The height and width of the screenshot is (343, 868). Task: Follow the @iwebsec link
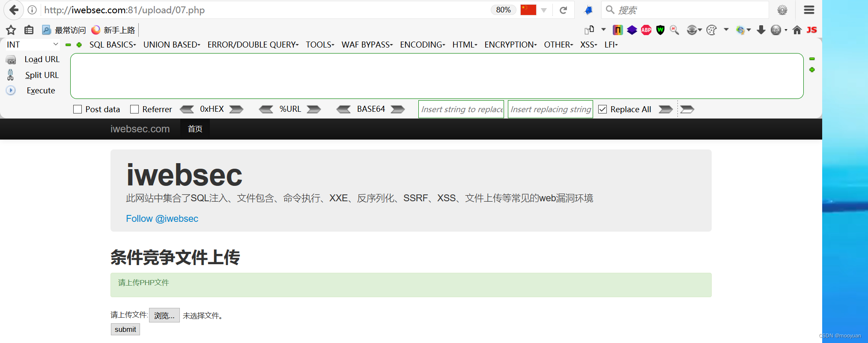tap(162, 218)
